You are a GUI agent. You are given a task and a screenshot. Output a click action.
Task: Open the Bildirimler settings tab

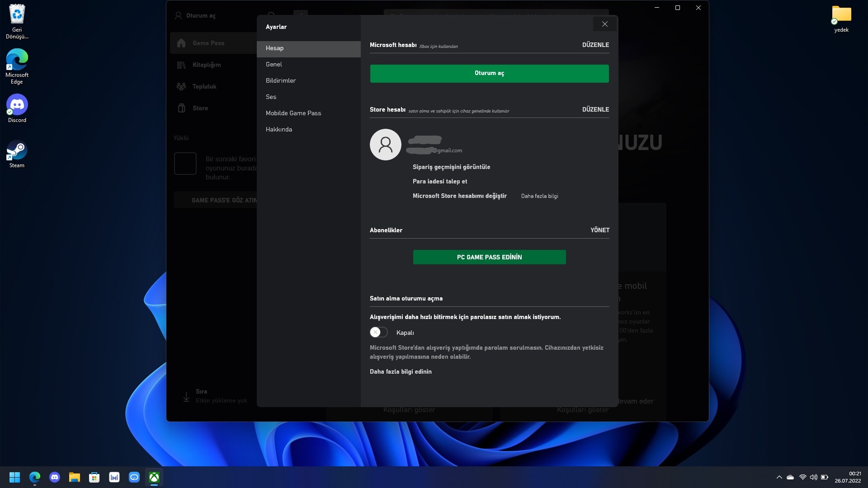(309, 81)
